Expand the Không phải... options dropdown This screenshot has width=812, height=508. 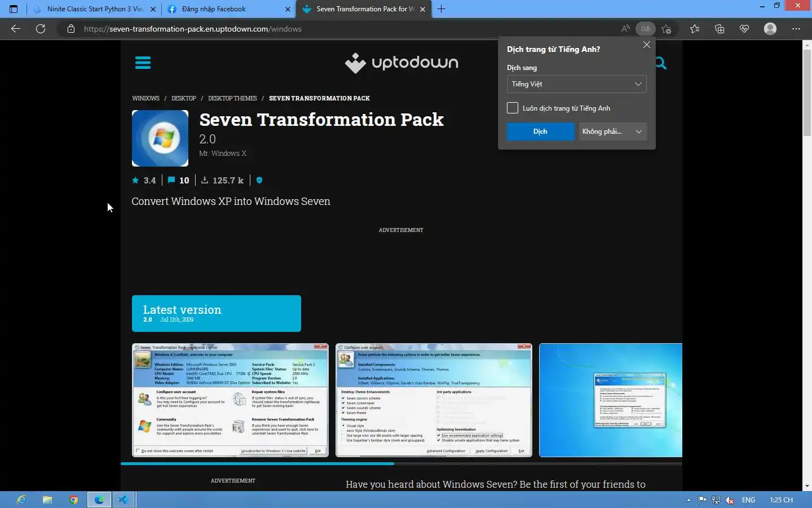612,132
